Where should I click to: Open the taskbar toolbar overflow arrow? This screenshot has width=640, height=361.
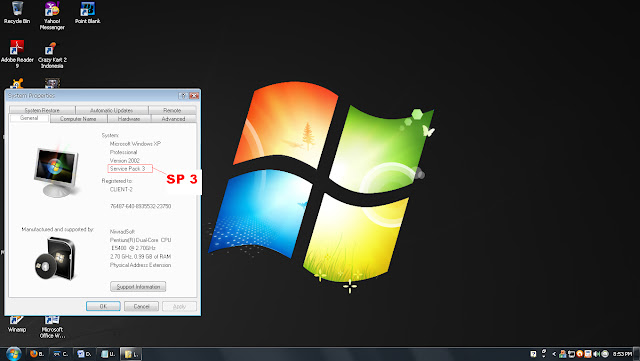pos(544,357)
